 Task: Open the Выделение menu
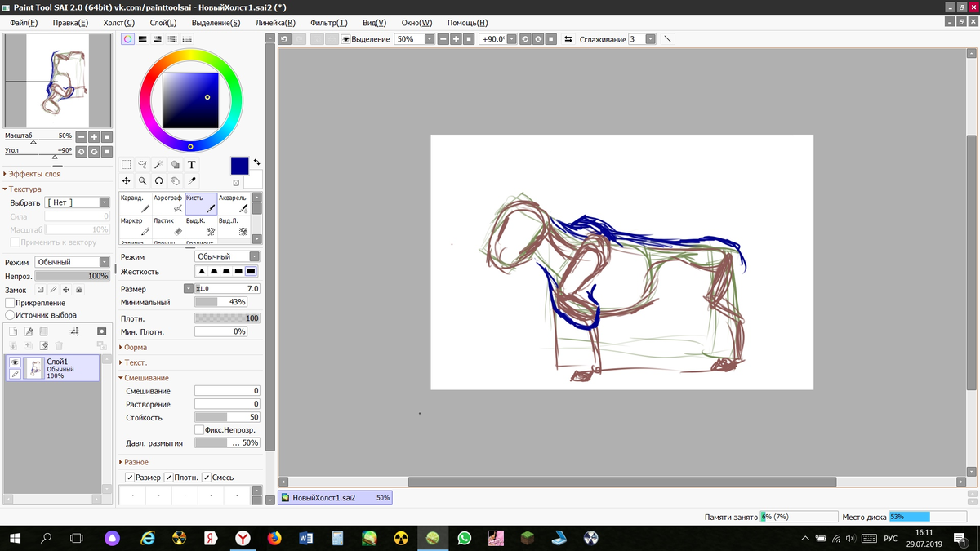[x=216, y=23]
